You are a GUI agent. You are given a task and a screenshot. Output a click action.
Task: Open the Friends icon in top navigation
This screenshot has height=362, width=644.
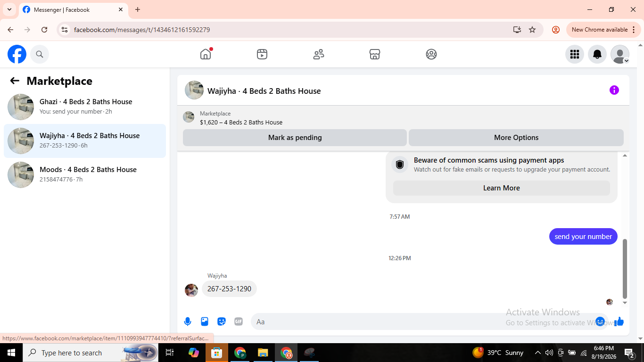[319, 54]
